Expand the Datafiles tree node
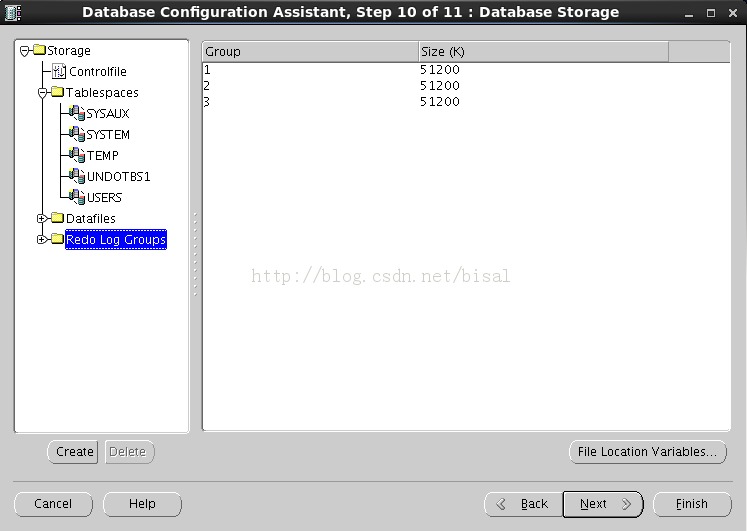Viewport: 747px width, 531px height. pos(42,218)
